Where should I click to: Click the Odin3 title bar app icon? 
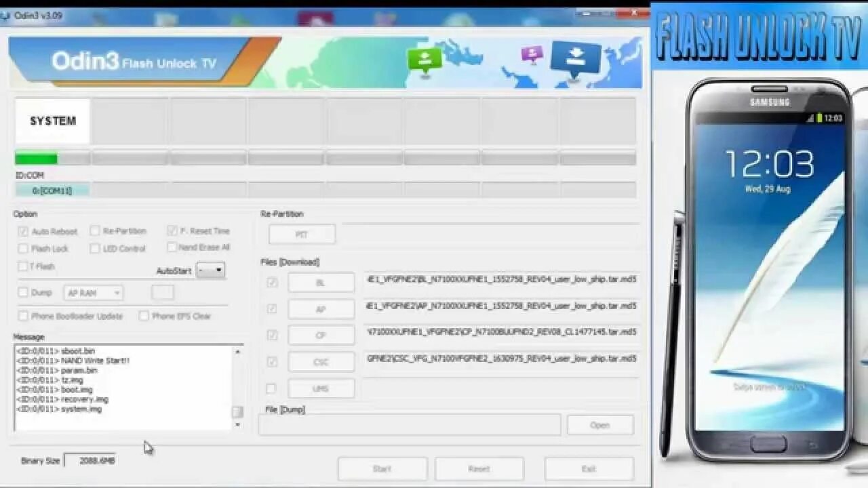[5, 16]
